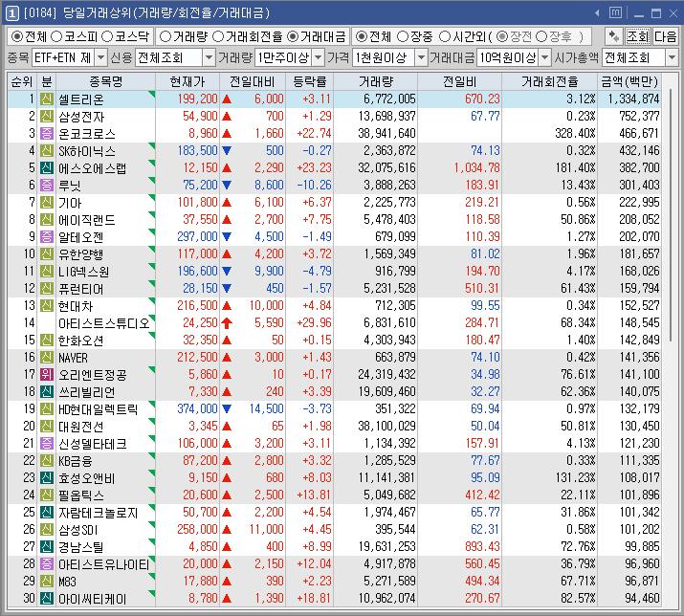The height and width of the screenshot is (616, 684).
Task: Choose the 거래량 sort radio button
Action: pos(165,36)
